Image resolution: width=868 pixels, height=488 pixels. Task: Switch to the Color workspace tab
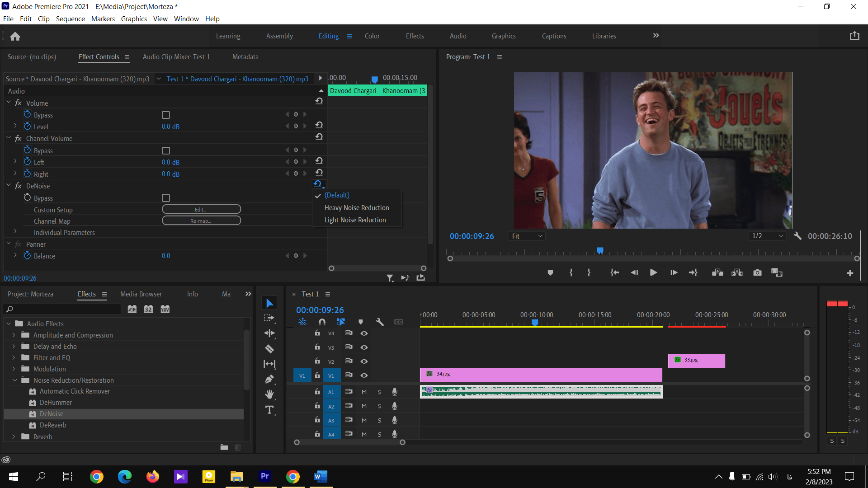pyautogui.click(x=372, y=36)
